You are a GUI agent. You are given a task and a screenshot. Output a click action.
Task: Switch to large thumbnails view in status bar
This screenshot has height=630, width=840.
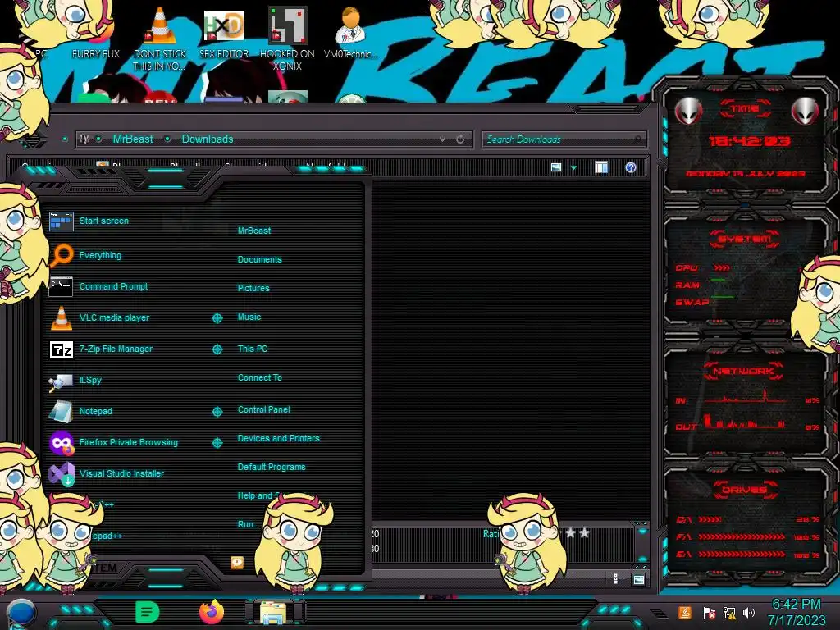pos(638,579)
